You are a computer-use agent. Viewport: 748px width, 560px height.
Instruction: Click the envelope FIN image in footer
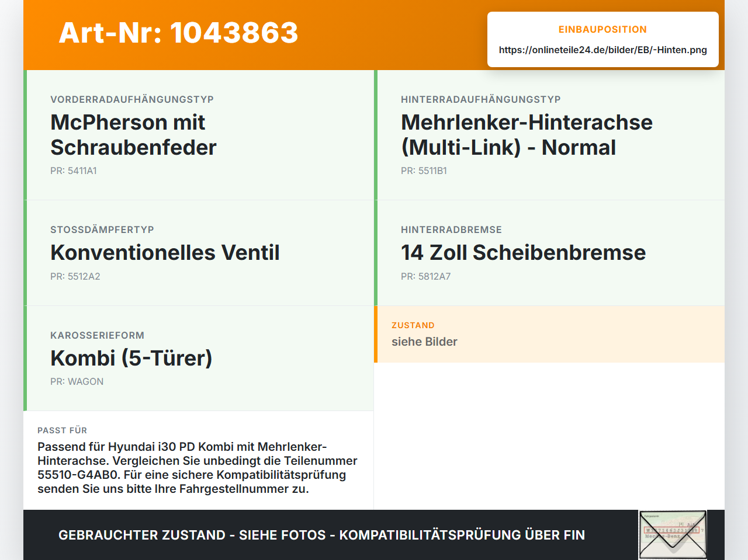673,535
